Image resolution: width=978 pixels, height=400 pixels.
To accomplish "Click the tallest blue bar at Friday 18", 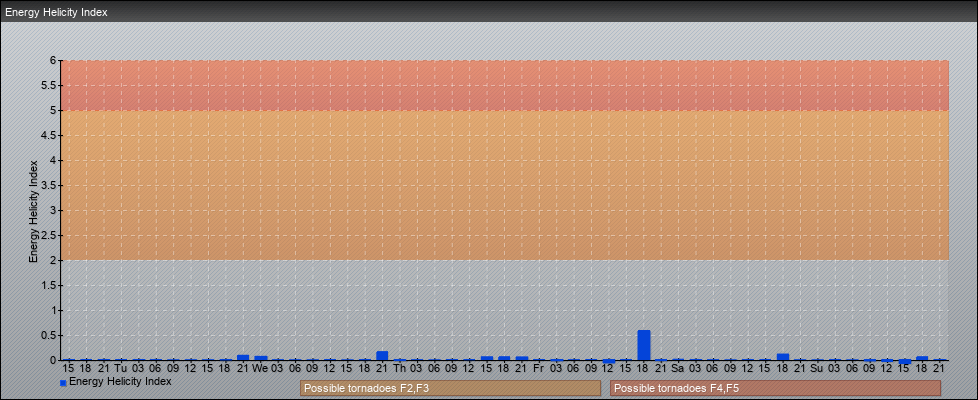I will click(644, 345).
